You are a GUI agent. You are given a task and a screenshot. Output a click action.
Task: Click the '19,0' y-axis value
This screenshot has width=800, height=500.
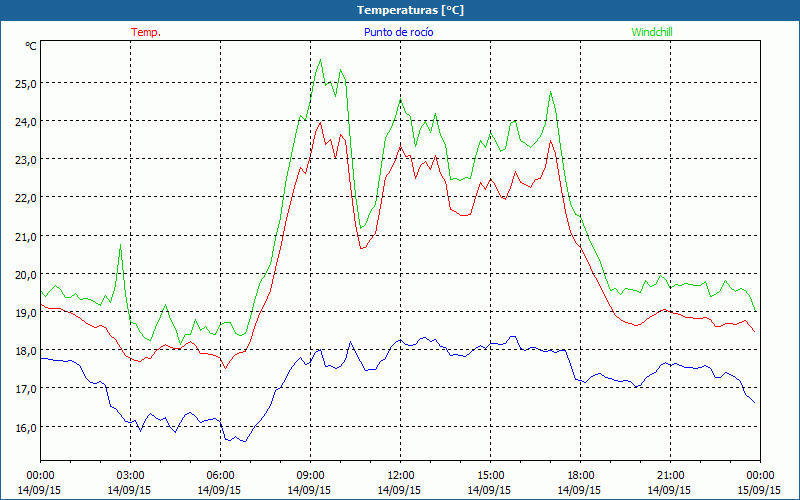[x=26, y=313]
